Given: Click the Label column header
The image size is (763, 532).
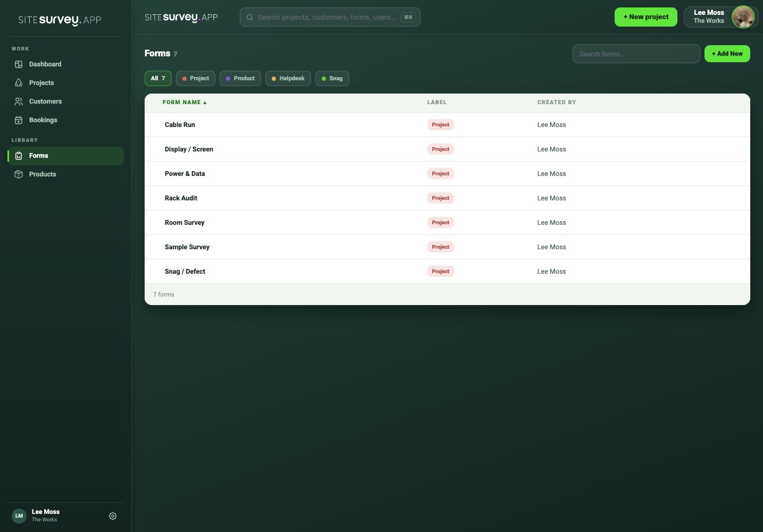Looking at the screenshot, I should [x=437, y=103].
